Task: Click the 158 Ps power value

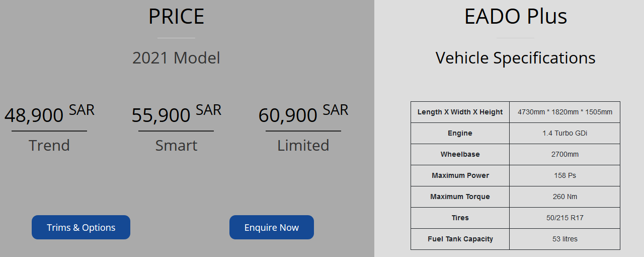Action: pyautogui.click(x=565, y=175)
